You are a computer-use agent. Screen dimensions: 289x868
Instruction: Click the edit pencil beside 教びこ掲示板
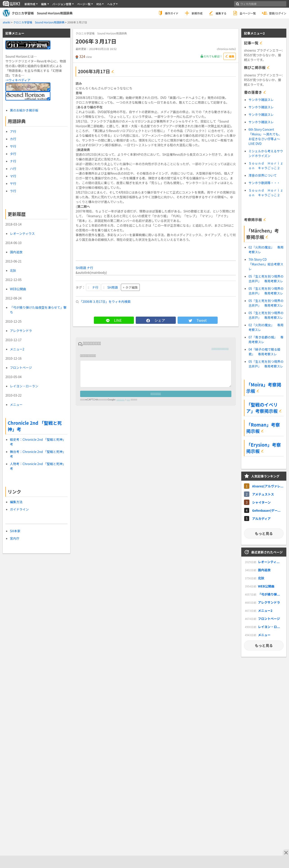pyautogui.click(x=268, y=67)
